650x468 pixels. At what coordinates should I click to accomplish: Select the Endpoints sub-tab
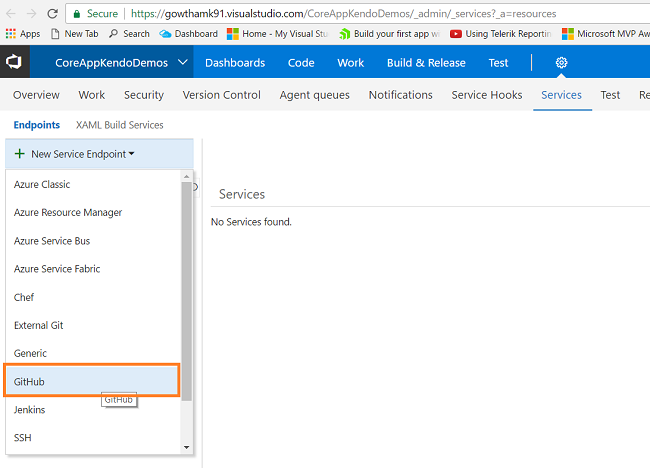pos(36,125)
